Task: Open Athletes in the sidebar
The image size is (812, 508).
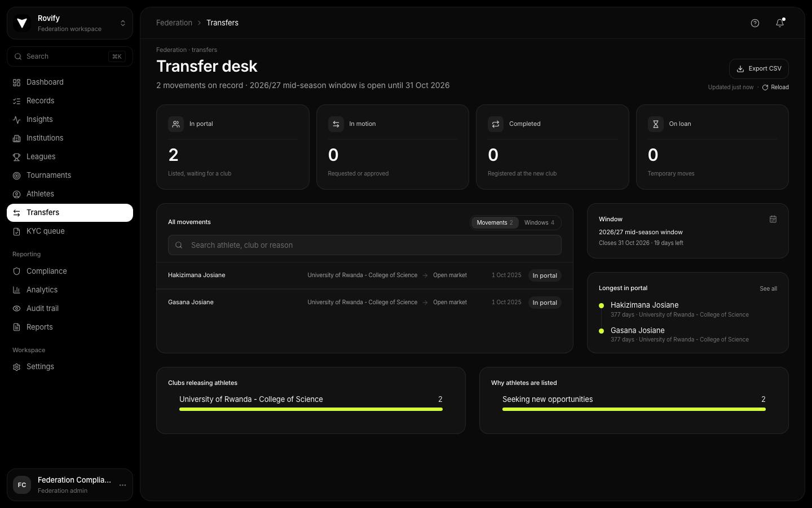Action: tap(70, 194)
